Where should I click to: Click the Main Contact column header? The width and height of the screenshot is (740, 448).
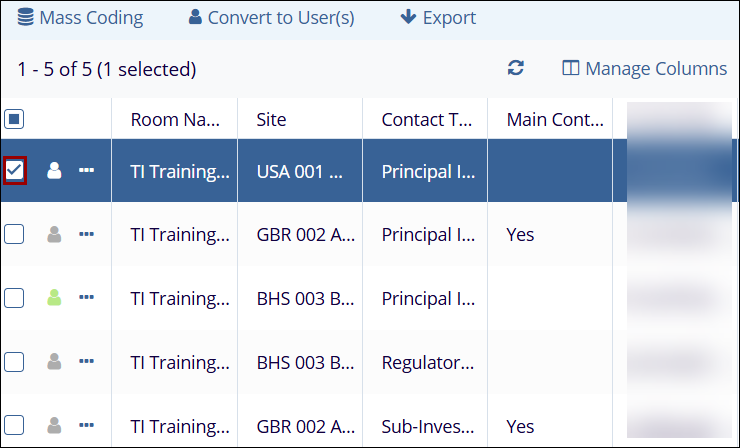555,120
